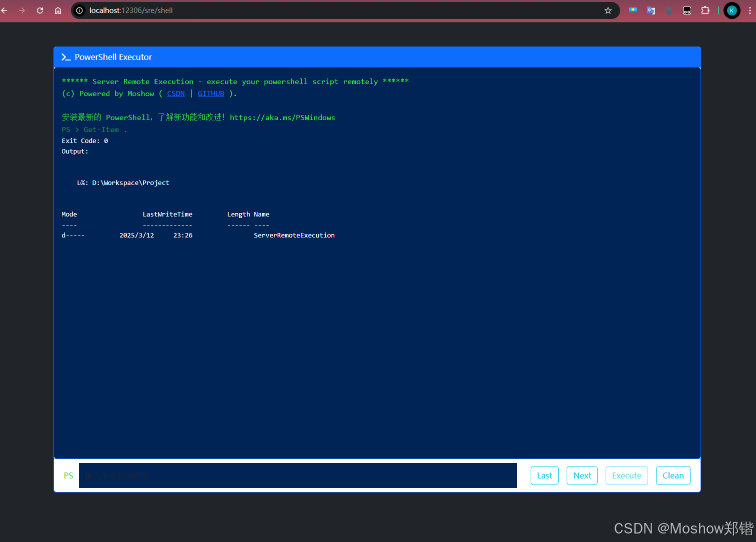Click the Clean button

pyautogui.click(x=673, y=475)
